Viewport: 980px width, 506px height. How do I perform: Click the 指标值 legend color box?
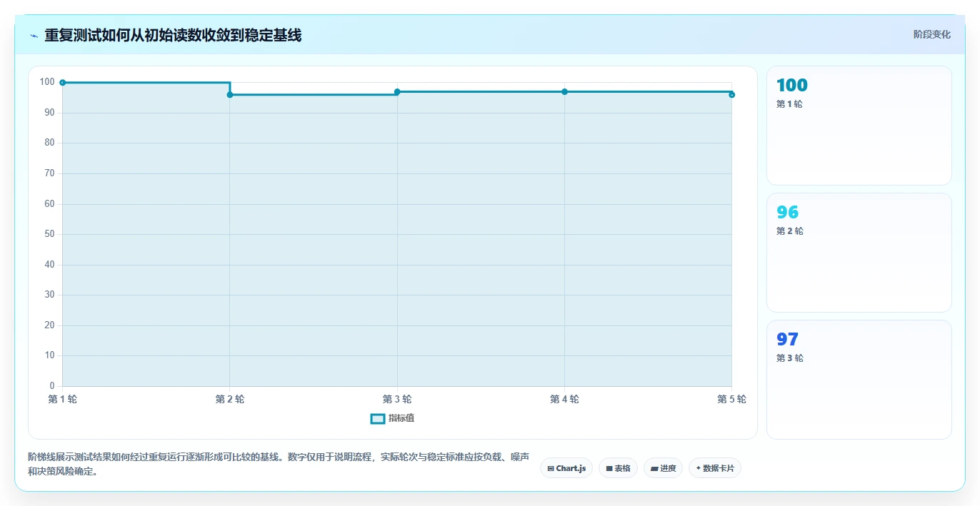click(378, 418)
